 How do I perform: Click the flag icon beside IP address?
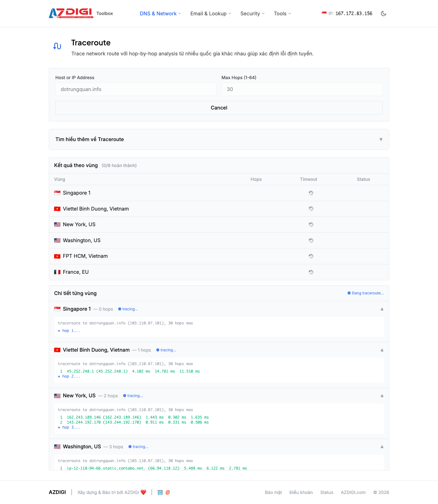click(x=324, y=13)
